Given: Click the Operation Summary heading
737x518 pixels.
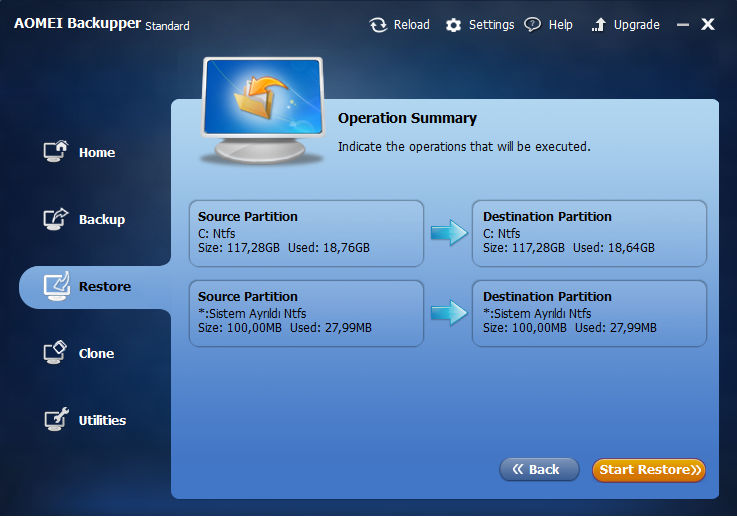Looking at the screenshot, I should pos(407,118).
